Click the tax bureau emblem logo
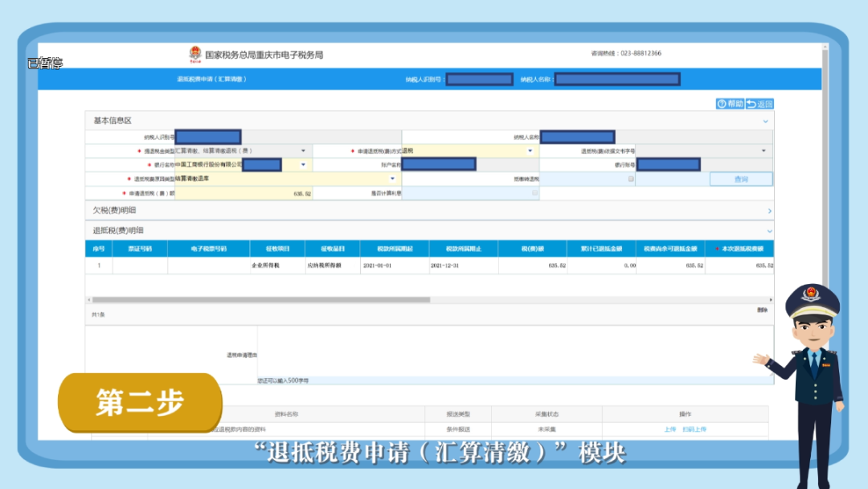The image size is (868, 489). point(195,55)
